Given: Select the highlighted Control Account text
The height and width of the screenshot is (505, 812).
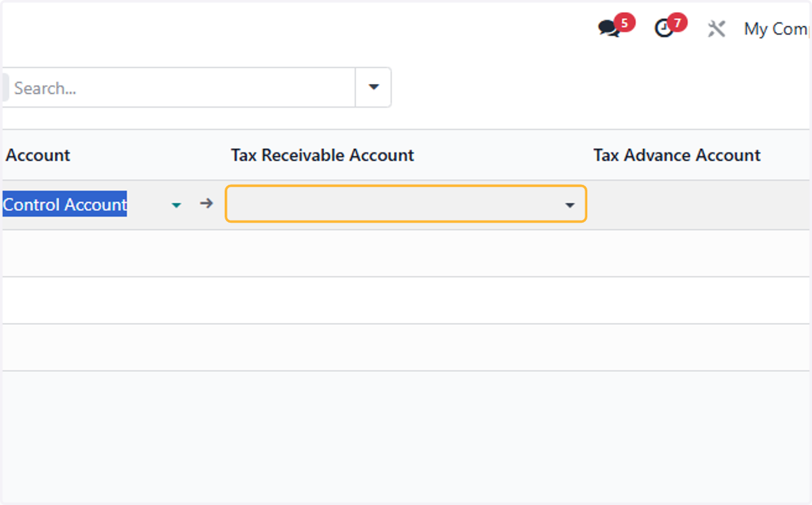Looking at the screenshot, I should [x=65, y=204].
